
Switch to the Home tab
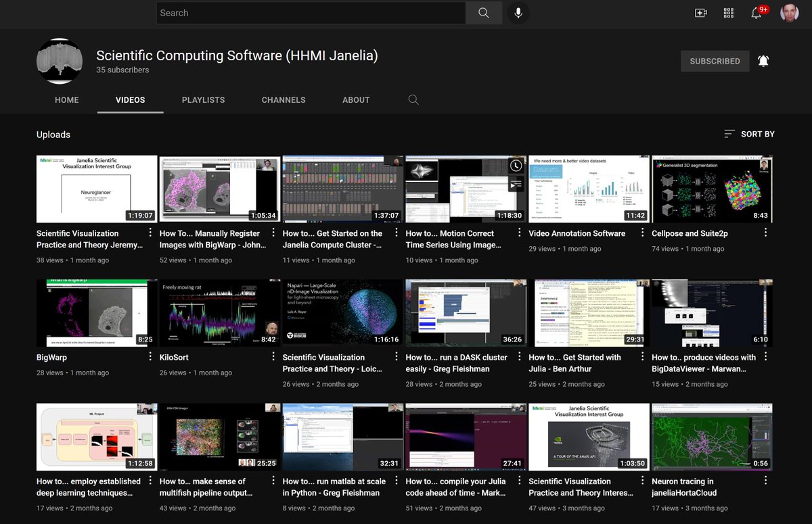(x=67, y=100)
